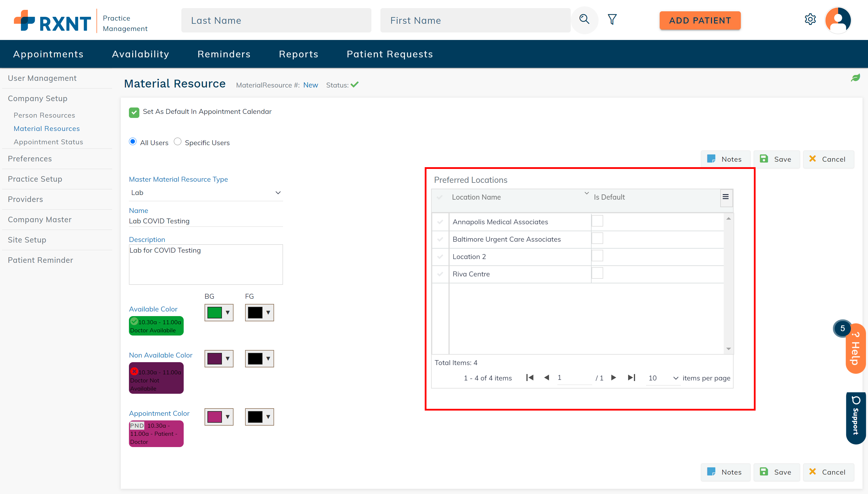
Task: Click the bottom Cancel button
Action: pyautogui.click(x=828, y=472)
